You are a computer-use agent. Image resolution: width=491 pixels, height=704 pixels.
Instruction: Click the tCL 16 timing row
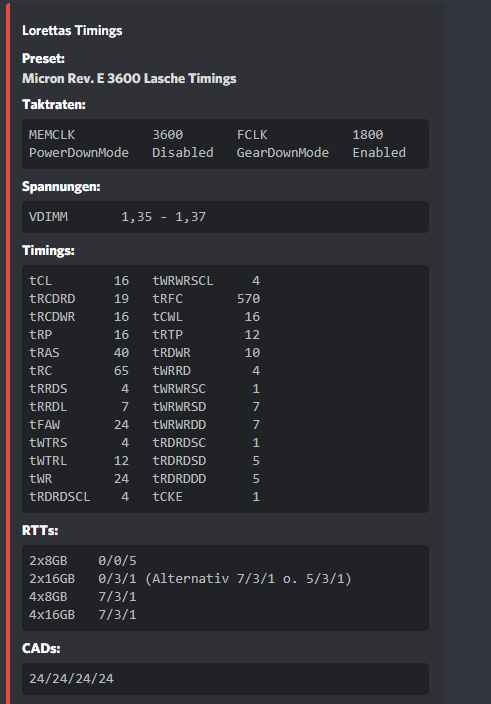click(x=79, y=281)
